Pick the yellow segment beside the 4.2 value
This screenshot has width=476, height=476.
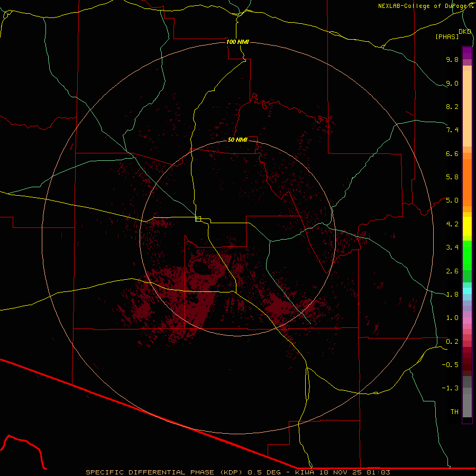[x=467, y=226]
